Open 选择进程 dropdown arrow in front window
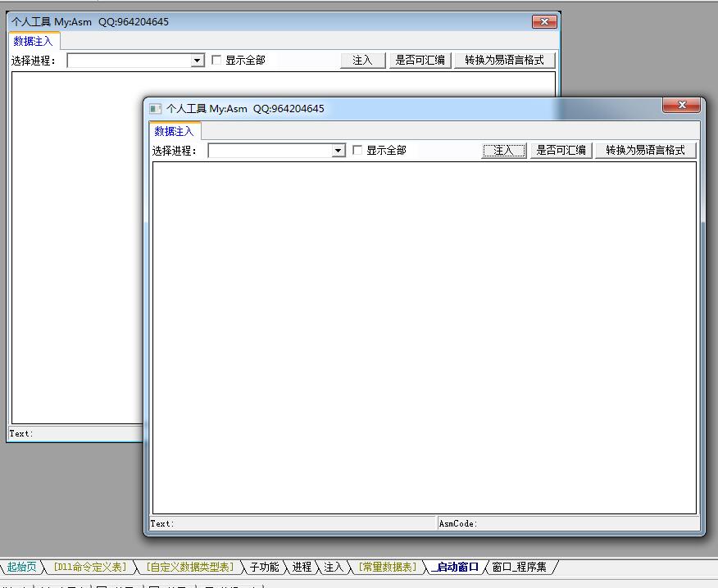This screenshot has height=588, width=718. pyautogui.click(x=339, y=151)
